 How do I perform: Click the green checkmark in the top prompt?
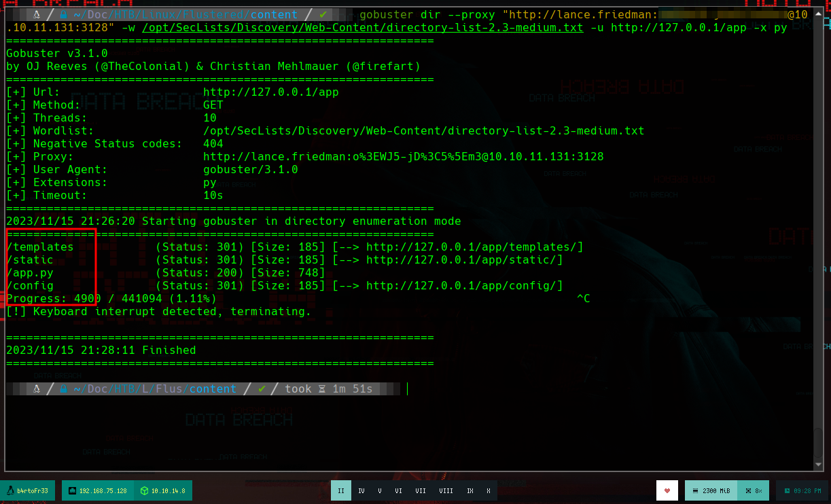click(323, 15)
